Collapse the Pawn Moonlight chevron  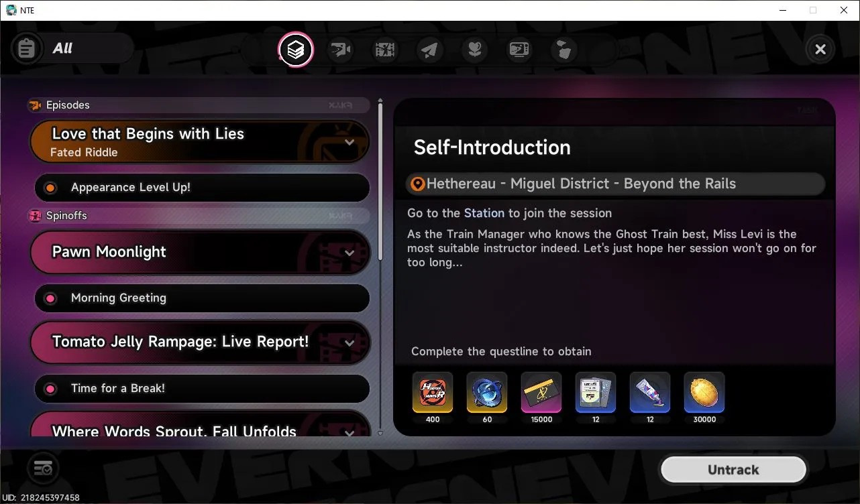click(349, 253)
